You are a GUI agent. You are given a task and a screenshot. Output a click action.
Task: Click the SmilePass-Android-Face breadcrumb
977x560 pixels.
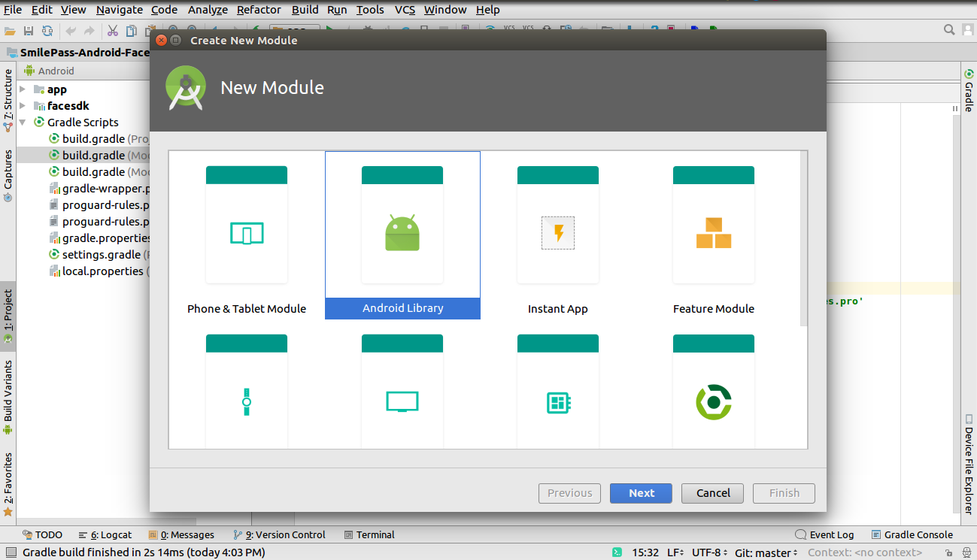point(78,53)
